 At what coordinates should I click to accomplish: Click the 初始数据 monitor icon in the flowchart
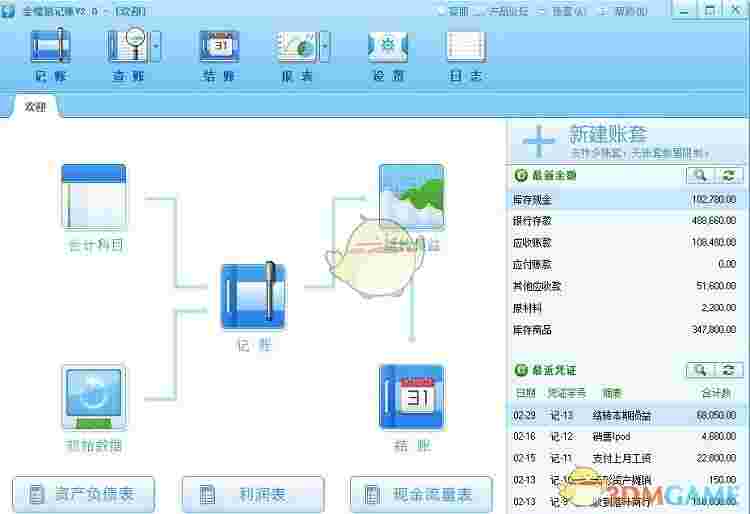click(94, 397)
